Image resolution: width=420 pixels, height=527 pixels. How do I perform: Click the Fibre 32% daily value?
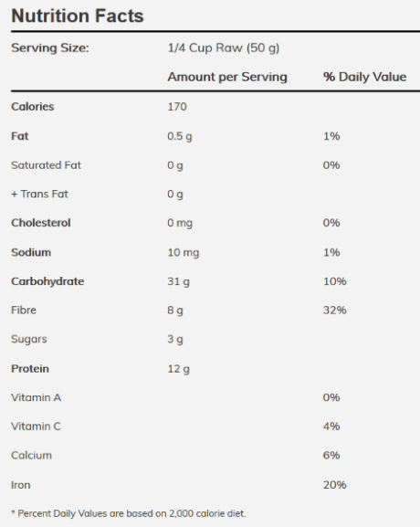tap(335, 310)
